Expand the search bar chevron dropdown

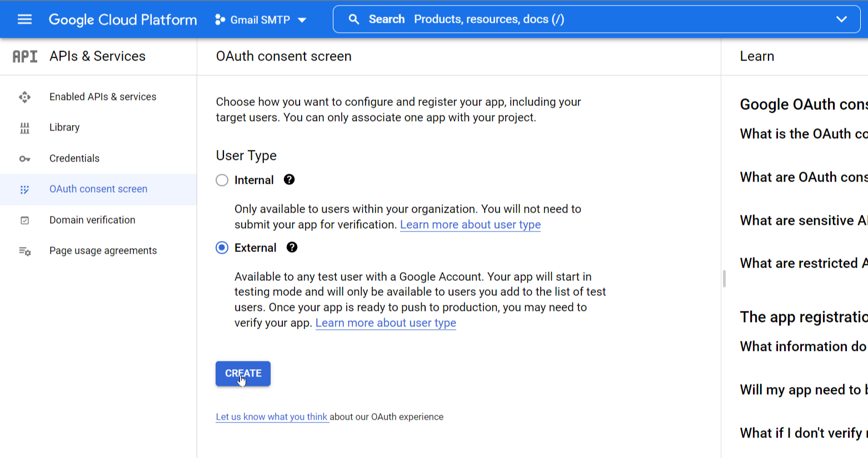coord(841,19)
